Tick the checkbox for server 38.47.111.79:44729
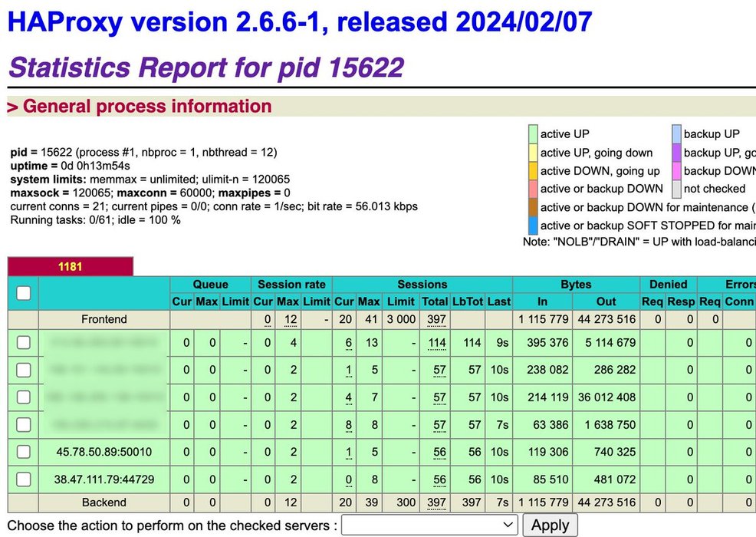756x537 pixels. pos(24,479)
